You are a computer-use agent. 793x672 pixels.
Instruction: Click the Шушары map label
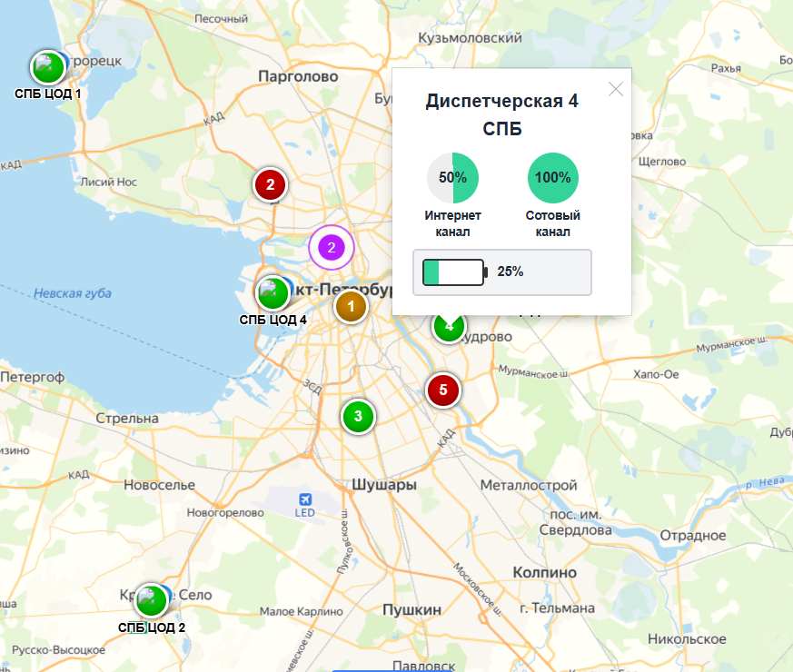(384, 484)
